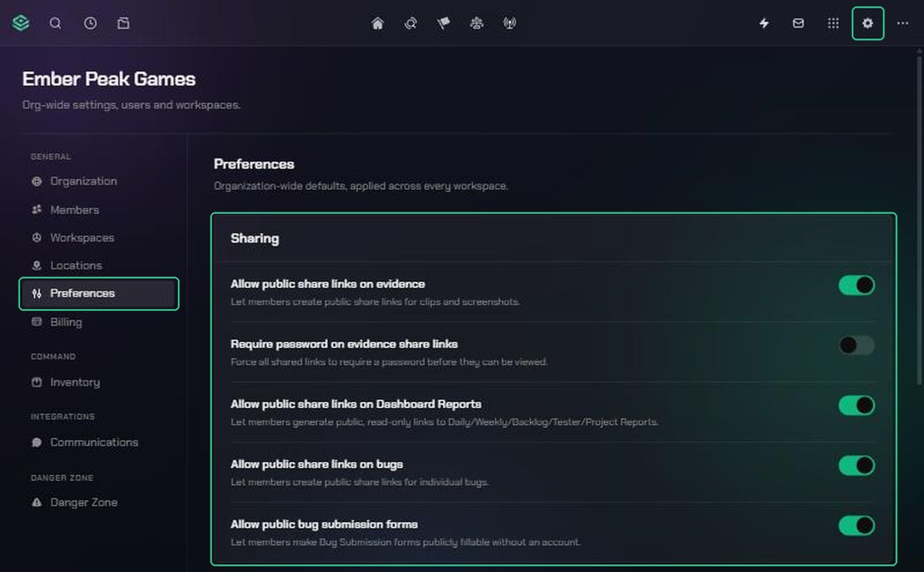Select Preferences in sidebar

pyautogui.click(x=99, y=293)
